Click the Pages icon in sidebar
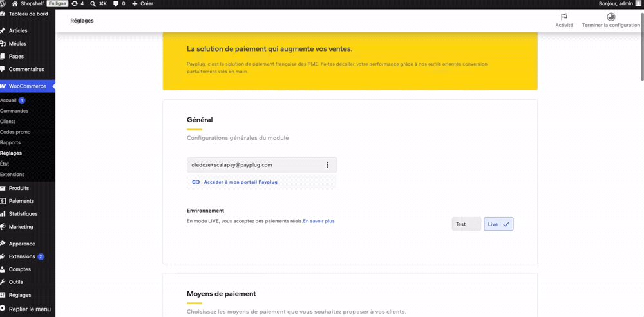 click(x=3, y=56)
